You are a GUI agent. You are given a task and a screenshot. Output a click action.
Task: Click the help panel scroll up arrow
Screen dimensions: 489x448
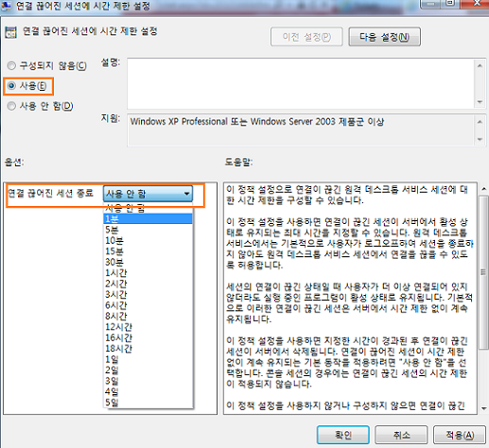pos(483,189)
